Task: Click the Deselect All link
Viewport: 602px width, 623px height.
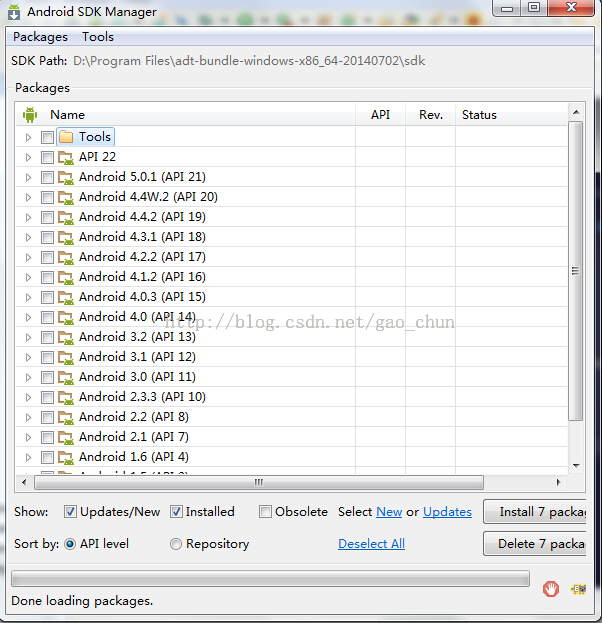Action: (x=372, y=544)
